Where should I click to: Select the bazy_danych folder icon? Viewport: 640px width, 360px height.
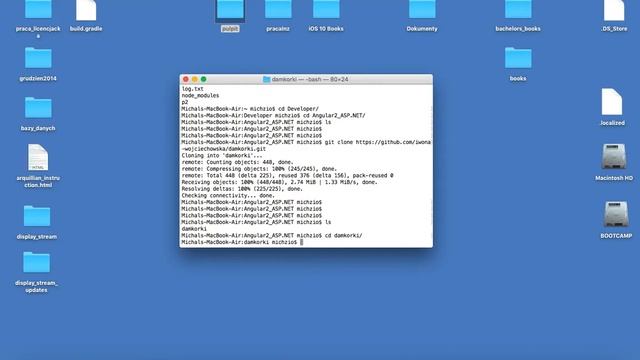point(38,107)
